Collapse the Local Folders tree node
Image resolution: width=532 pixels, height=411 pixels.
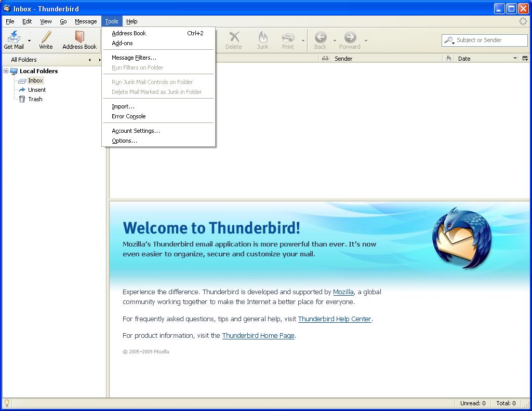[6, 71]
